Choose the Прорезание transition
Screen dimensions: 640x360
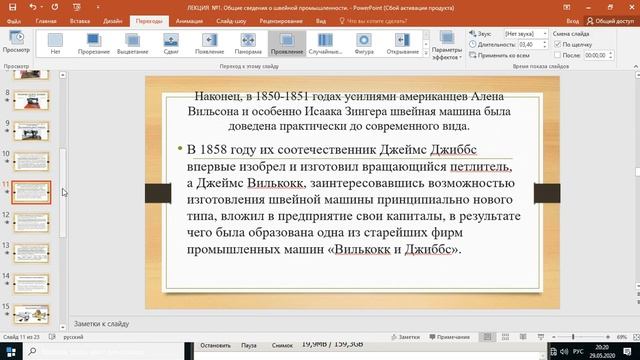(x=93, y=43)
